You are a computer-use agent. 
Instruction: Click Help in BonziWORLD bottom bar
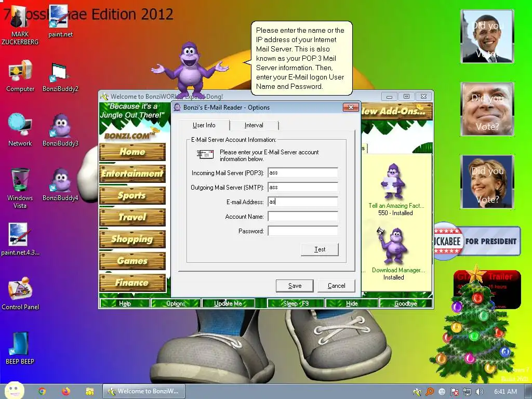[x=125, y=303]
